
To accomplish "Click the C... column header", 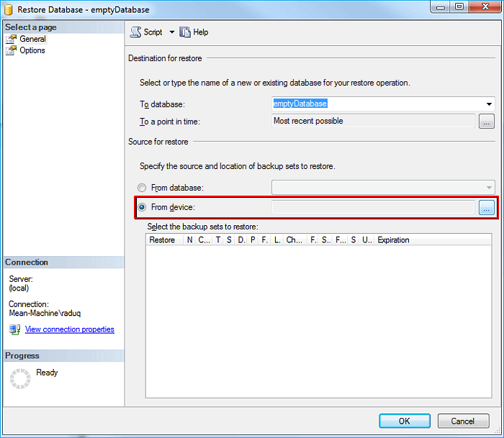I will click(x=204, y=240).
